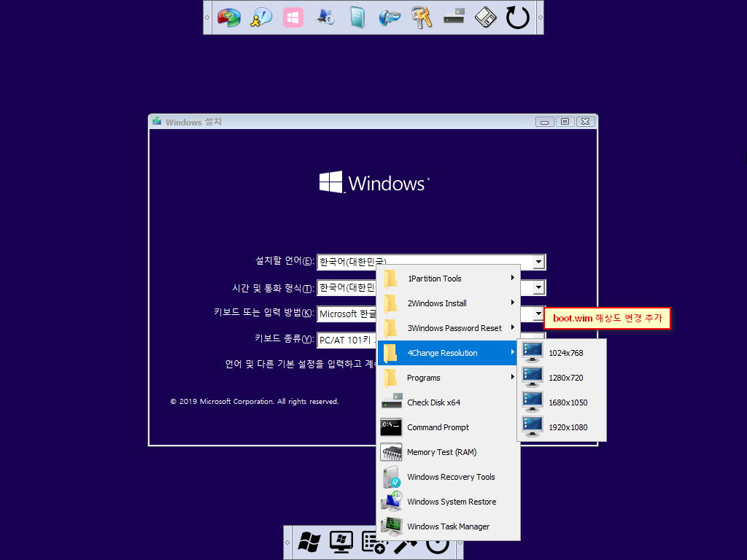Click the top dock left grip handle
The image size is (747, 560).
[207, 17]
